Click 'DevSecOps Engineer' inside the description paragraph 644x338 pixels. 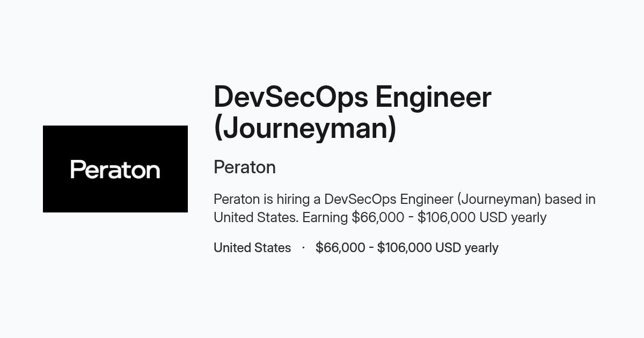pos(389,200)
